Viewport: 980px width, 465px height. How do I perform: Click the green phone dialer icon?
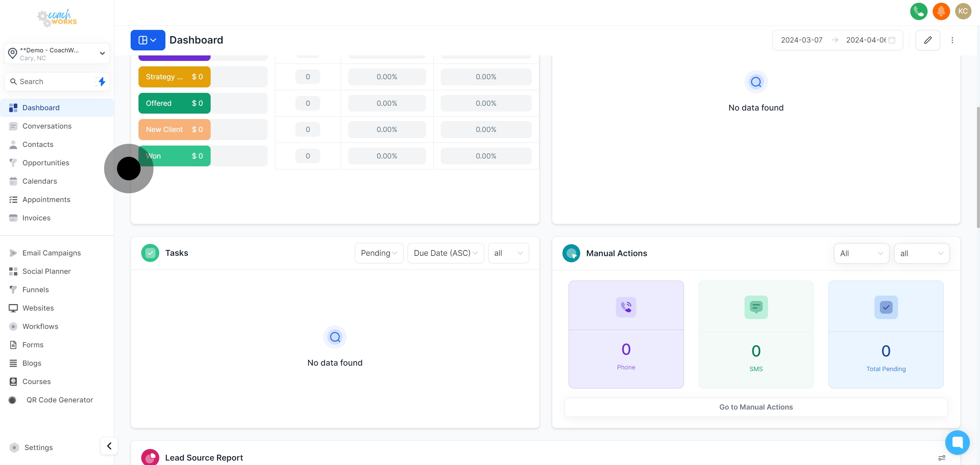(918, 12)
